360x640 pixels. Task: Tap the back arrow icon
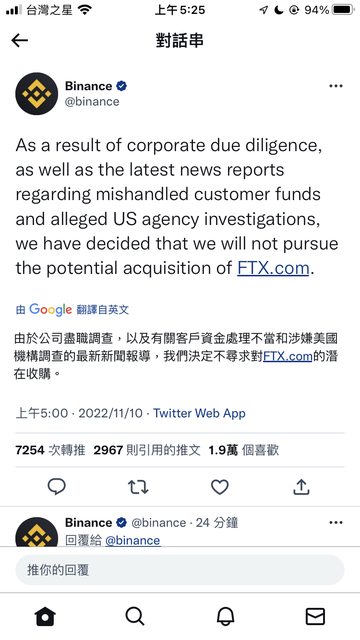pyautogui.click(x=20, y=40)
